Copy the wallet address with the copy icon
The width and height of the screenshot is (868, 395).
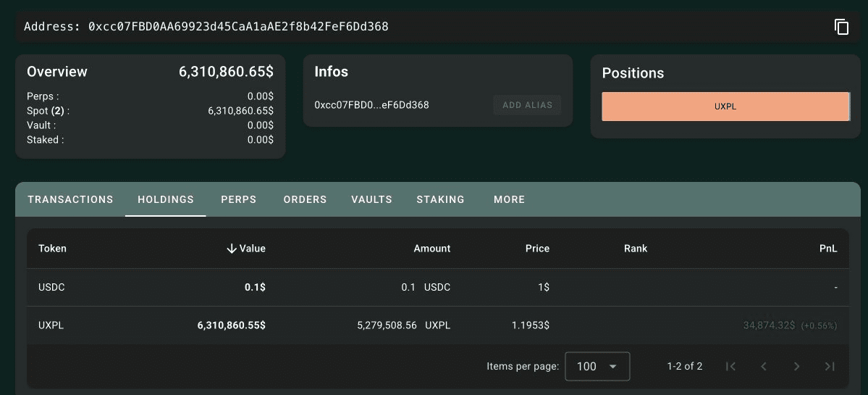point(841,27)
